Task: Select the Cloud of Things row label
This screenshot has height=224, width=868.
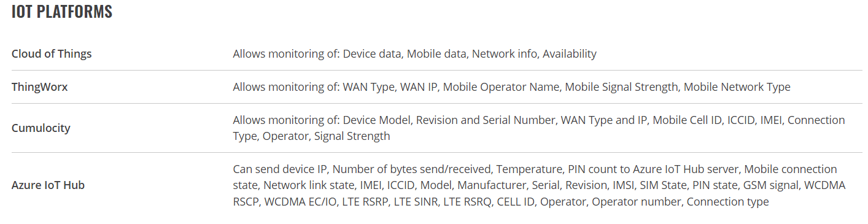Action: tap(52, 53)
